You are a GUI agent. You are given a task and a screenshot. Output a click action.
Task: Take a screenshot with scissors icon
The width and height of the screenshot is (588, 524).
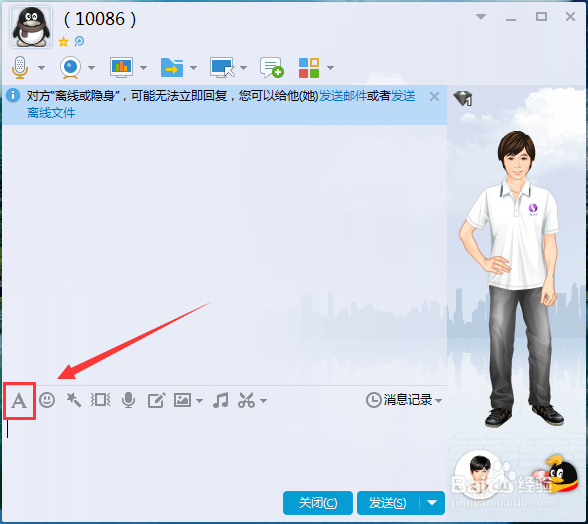coord(246,400)
